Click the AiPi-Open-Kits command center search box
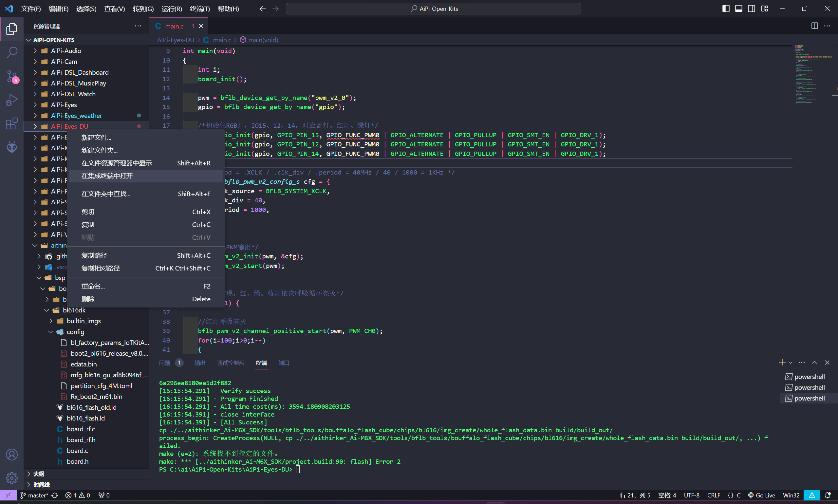Image resolution: width=838 pixels, height=504 pixels. coord(433,9)
